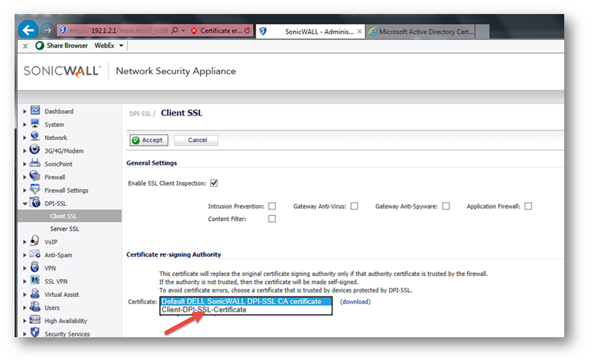The image size is (591, 364).
Task: Expand the Users tree arrow
Action: point(24,309)
